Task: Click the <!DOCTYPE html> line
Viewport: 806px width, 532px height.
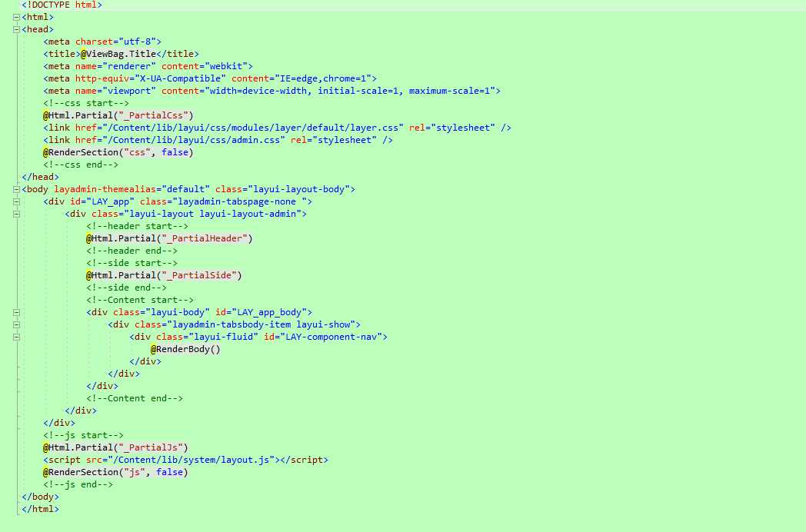Action: 62,5
